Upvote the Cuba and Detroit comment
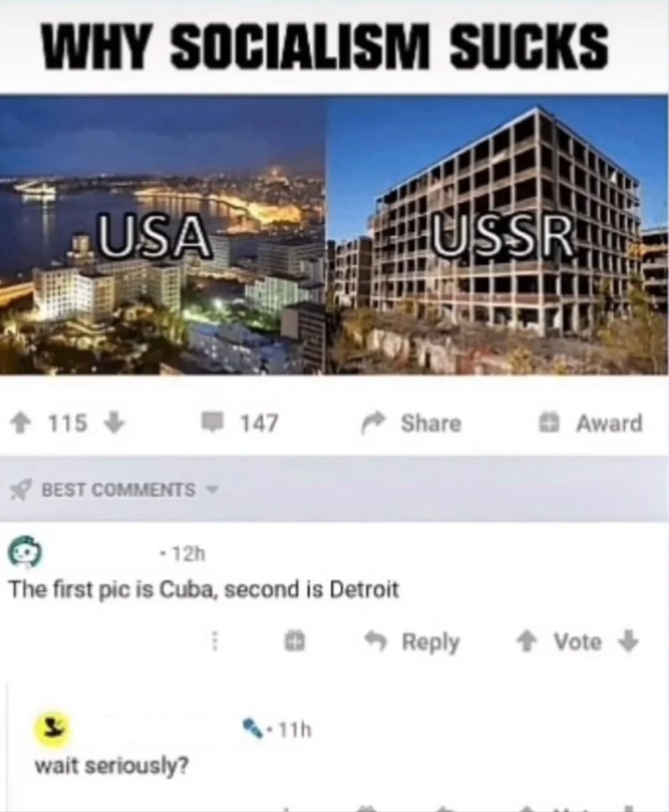Screen dimensions: 669x812 tap(526, 642)
